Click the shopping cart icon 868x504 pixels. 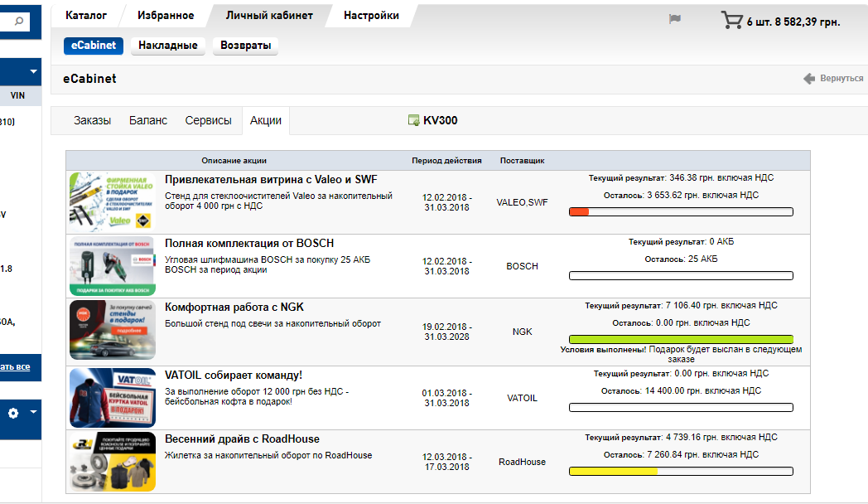[x=731, y=20]
